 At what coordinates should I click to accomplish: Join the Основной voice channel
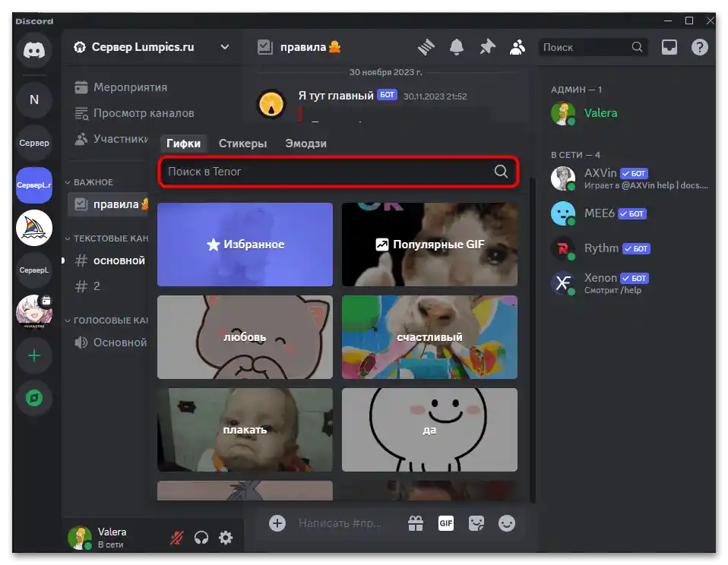(109, 342)
